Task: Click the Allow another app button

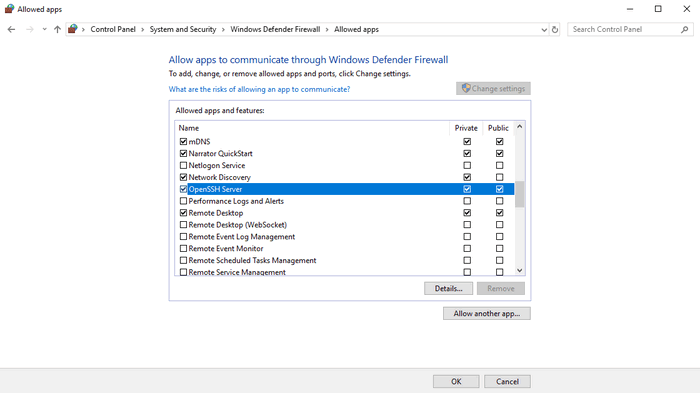Action: click(487, 314)
